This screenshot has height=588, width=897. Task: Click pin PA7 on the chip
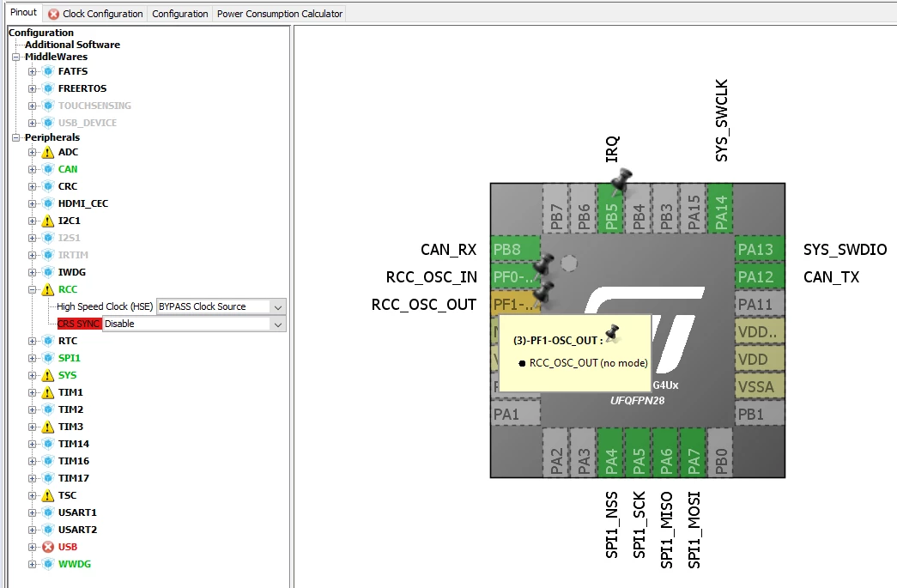[693, 452]
